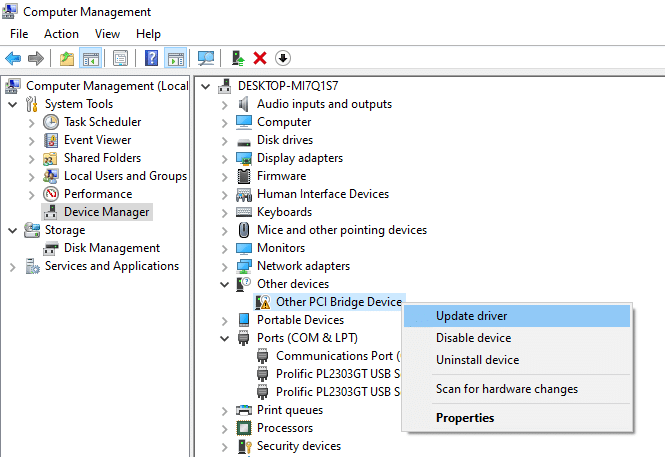Select the Portable Devices label
This screenshot has width=665, height=457.
click(301, 320)
